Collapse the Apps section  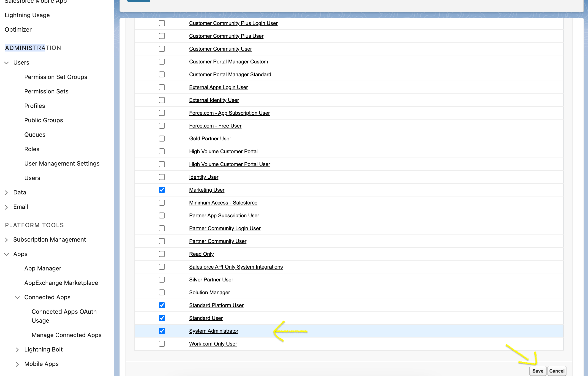click(7, 254)
